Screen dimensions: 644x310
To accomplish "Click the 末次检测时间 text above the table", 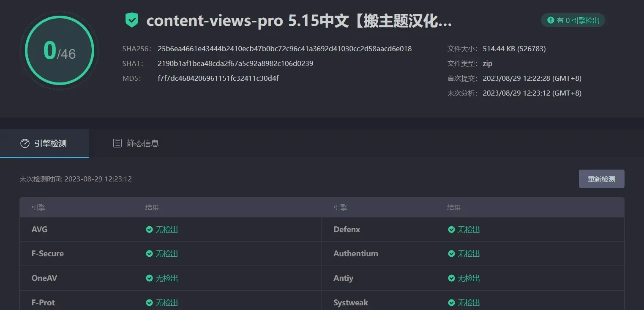I will [x=76, y=179].
